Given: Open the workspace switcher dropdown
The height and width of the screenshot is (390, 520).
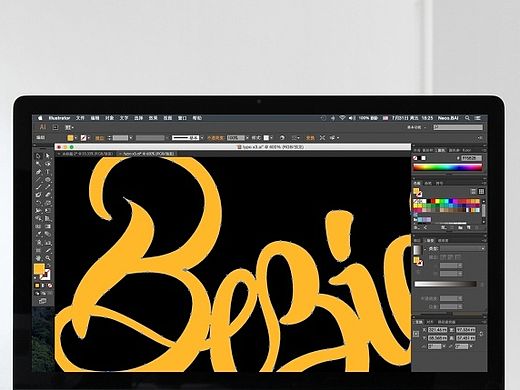Looking at the screenshot, I should (416, 127).
